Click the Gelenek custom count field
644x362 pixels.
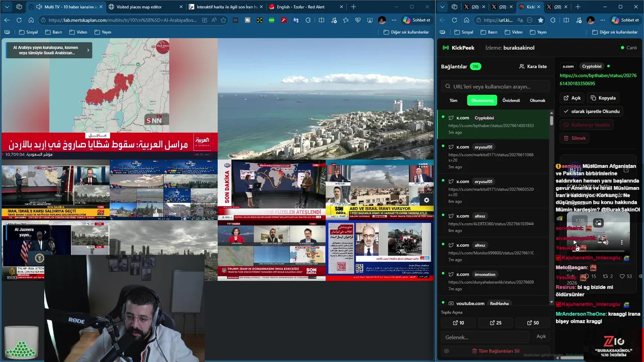[x=486, y=337]
